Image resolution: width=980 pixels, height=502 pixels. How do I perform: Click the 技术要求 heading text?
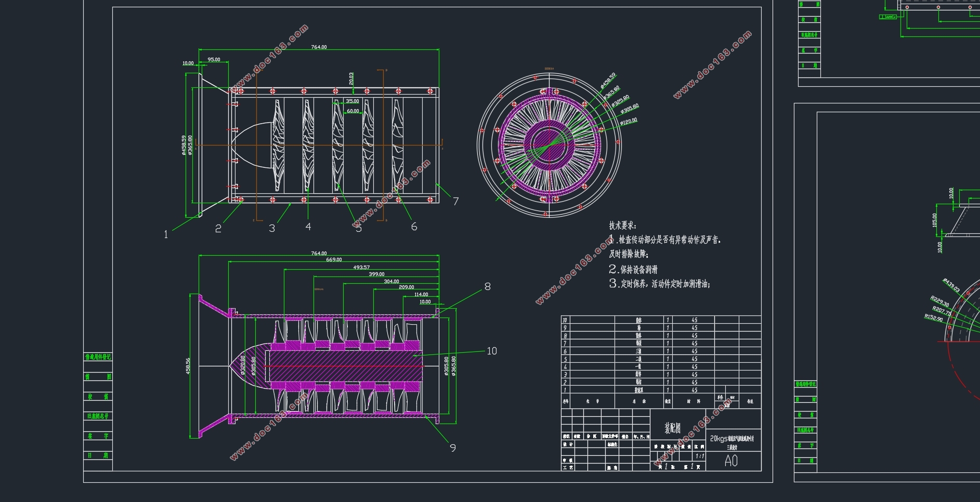point(623,226)
